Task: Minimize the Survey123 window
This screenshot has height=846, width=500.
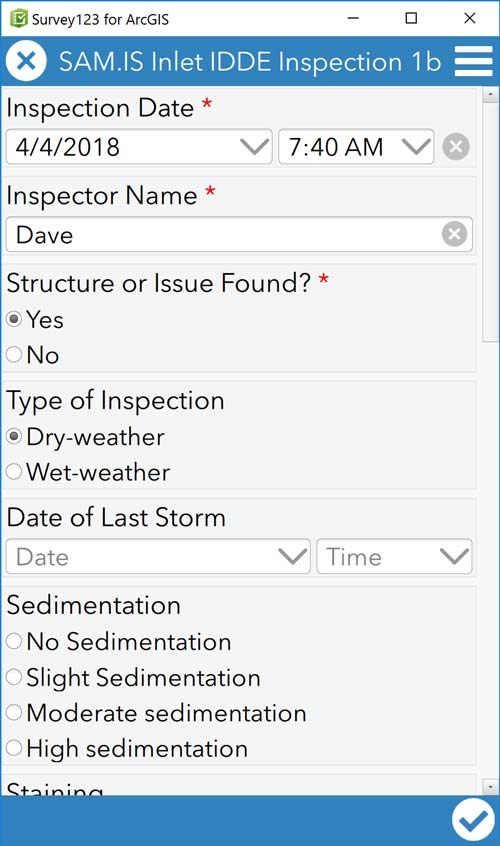Action: [353, 18]
